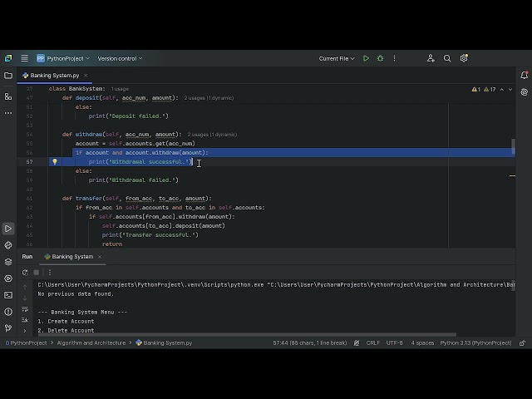This screenshot has height=399, width=532.
Task: Close the Banking System.py editor tab
Action: (x=86, y=76)
